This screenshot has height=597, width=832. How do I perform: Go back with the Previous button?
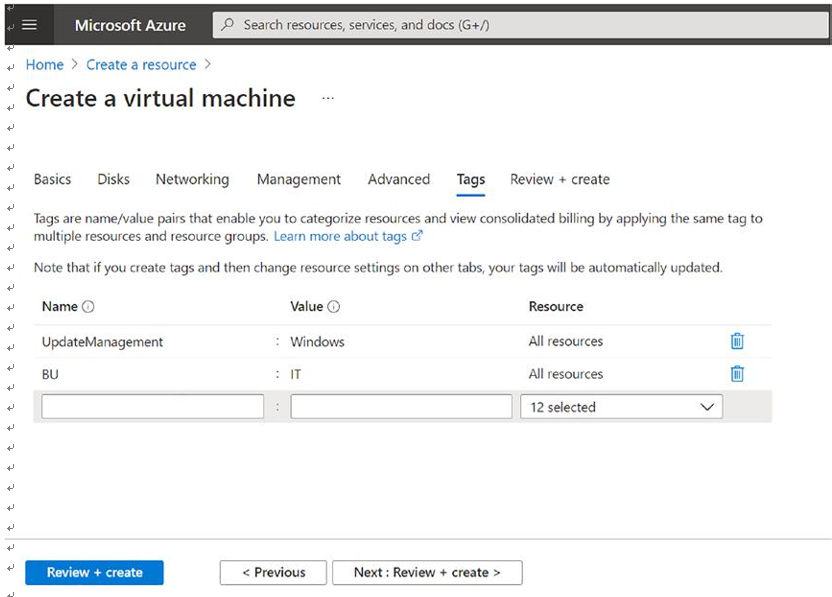[273, 573]
